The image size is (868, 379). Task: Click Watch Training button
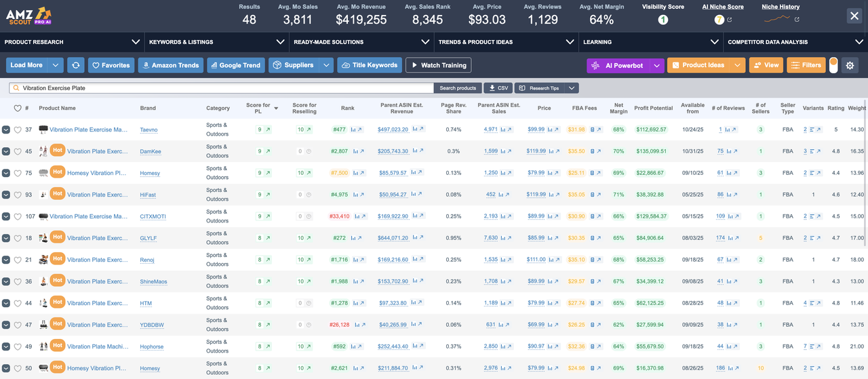(x=438, y=65)
